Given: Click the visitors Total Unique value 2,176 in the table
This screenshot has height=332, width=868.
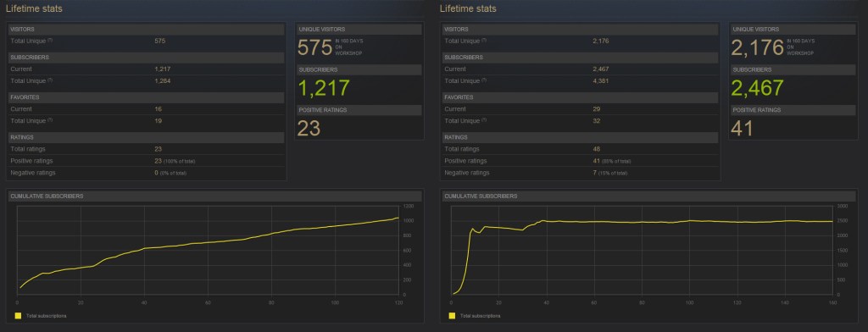Looking at the screenshot, I should (x=601, y=41).
